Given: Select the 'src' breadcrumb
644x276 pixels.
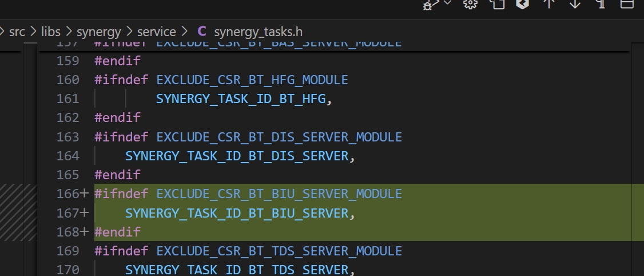Looking at the screenshot, I should pyautogui.click(x=17, y=31).
